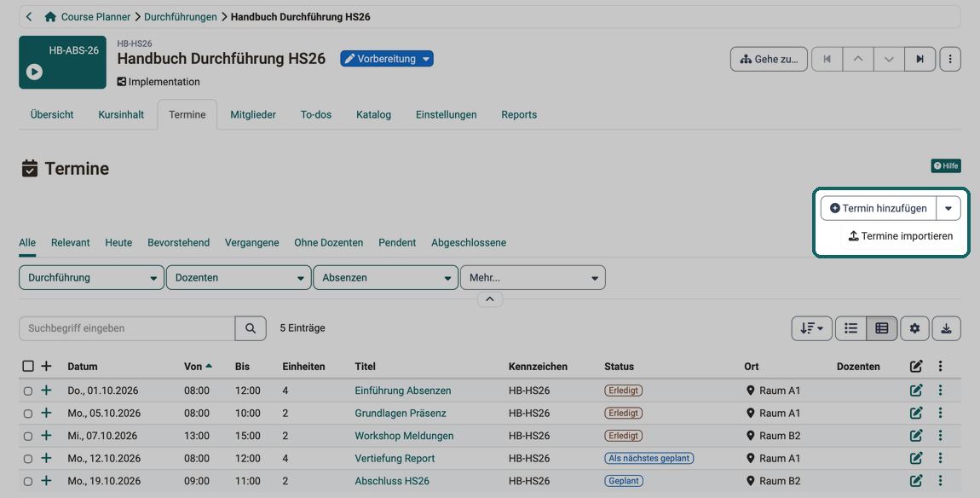Click the Termin hinzufügen button
Viewport: 980px width, 498px height.
[879, 208]
